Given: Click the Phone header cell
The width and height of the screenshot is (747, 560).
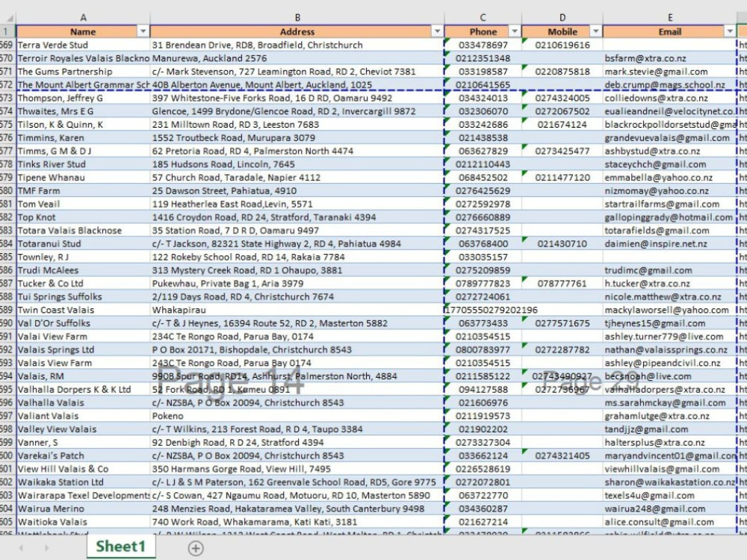Looking at the screenshot, I should pyautogui.click(x=483, y=31).
